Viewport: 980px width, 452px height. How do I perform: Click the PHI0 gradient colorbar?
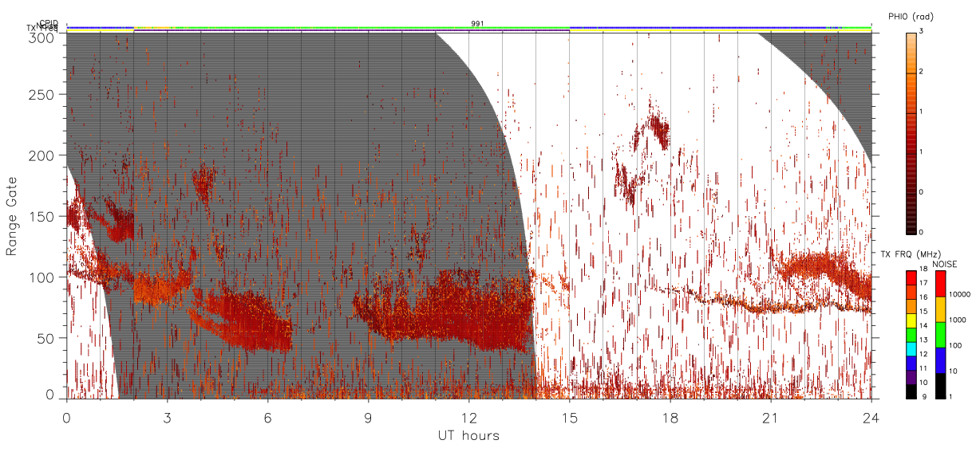(x=911, y=133)
